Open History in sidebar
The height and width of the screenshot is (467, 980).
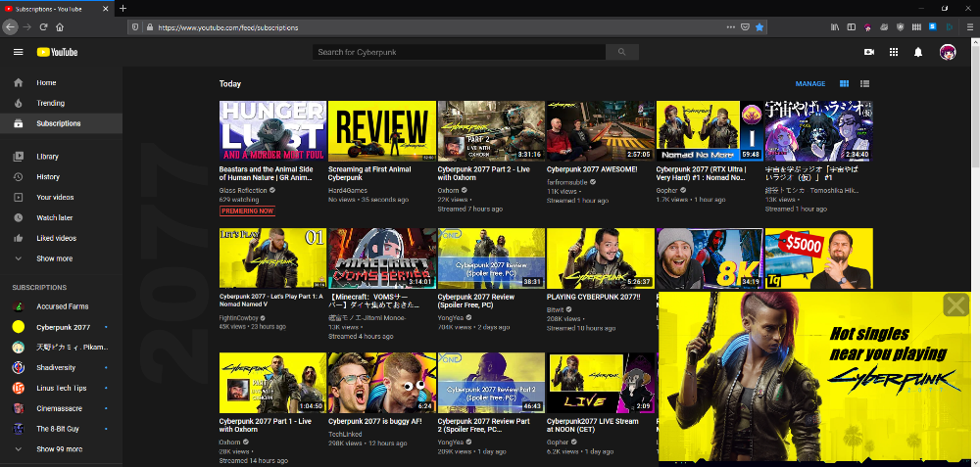click(x=61, y=176)
